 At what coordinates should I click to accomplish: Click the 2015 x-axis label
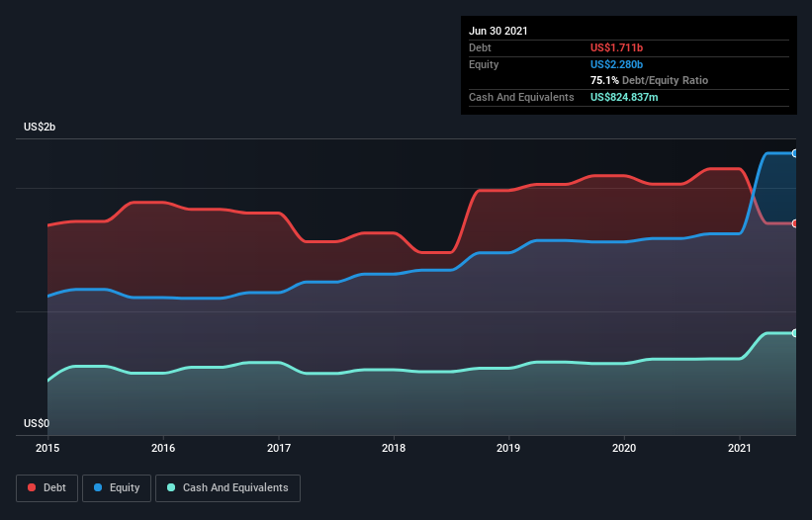click(x=47, y=448)
